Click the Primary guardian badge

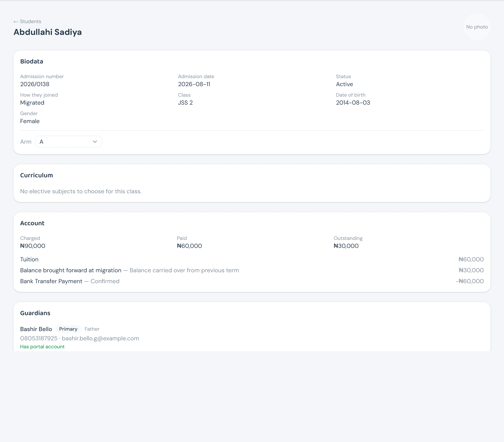pos(68,329)
